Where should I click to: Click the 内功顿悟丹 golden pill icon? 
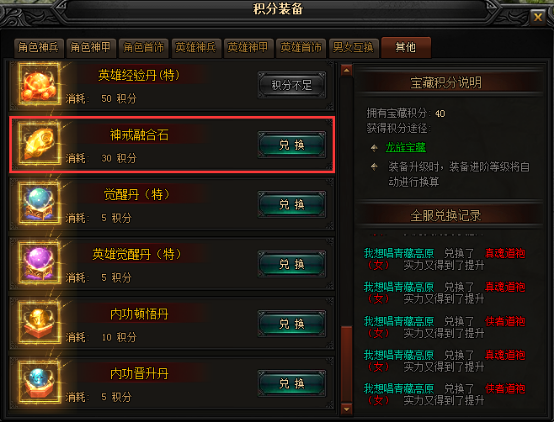[39, 323]
